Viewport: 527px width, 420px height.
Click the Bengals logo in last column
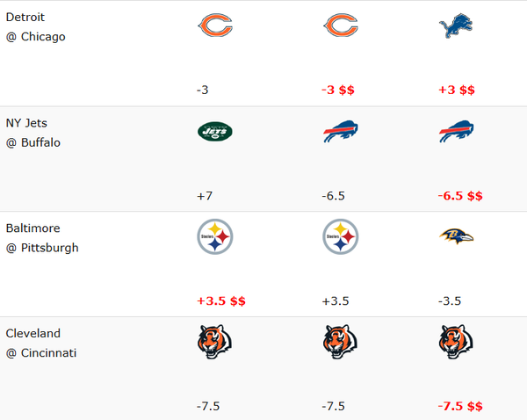(456, 343)
